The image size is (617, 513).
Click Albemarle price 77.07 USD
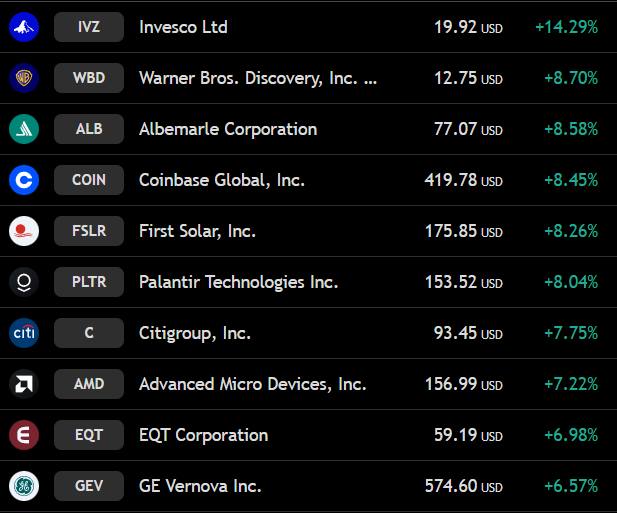tap(468, 129)
